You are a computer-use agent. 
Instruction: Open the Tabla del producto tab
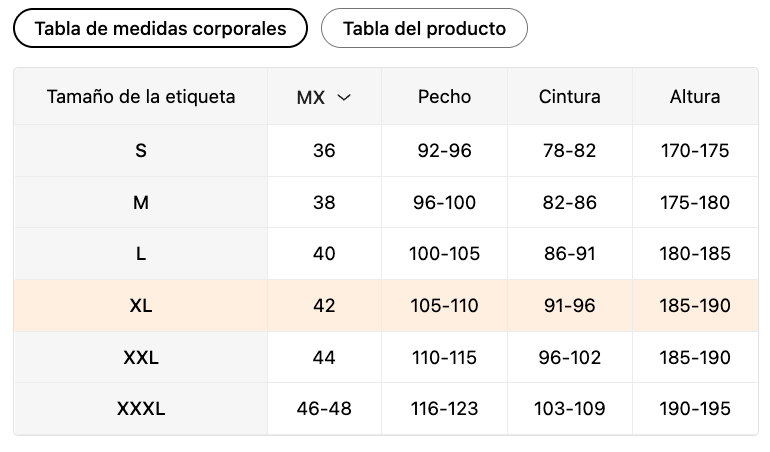click(424, 28)
